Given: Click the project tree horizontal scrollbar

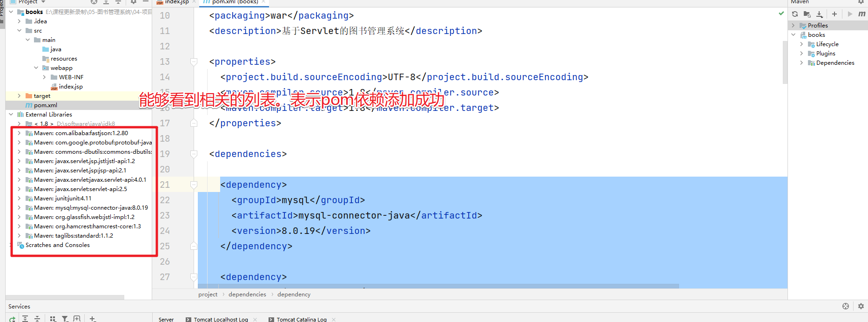Looking at the screenshot, I should click(65, 297).
